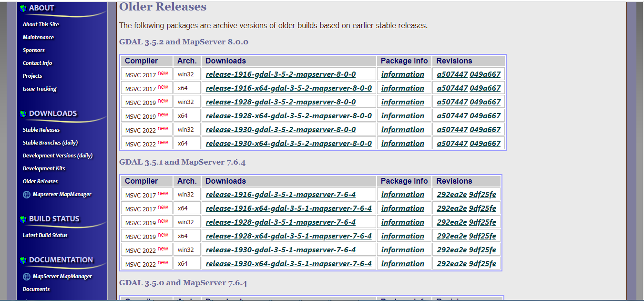Download release-1928-gdal-3-5-1-mapserver-7-6-4
Screen dimensions: 644x301
click(x=281, y=222)
